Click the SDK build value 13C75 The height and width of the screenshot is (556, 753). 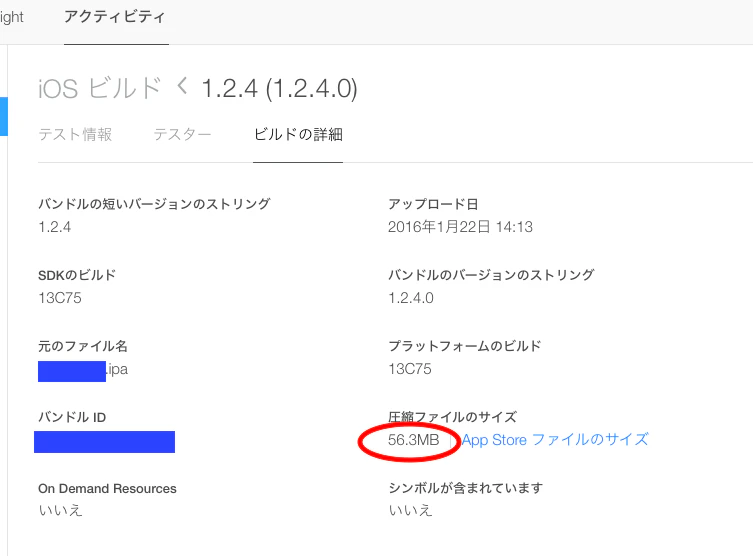coord(60,298)
